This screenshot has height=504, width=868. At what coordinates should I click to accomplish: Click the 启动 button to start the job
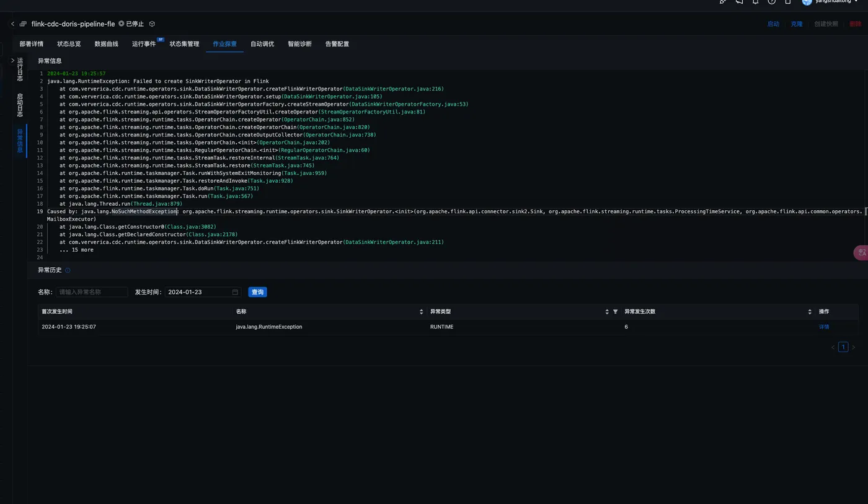773,24
